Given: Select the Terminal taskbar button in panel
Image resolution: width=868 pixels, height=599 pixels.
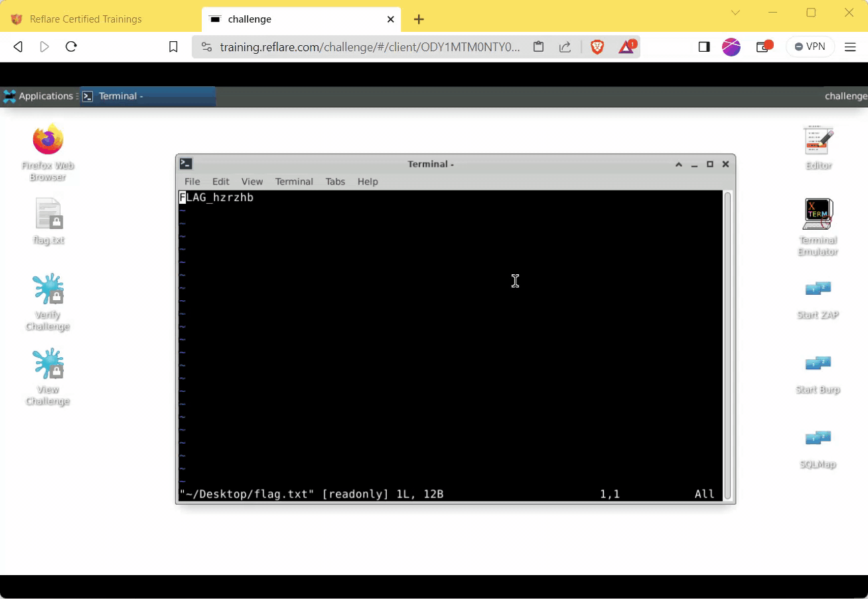Looking at the screenshot, I should (x=148, y=96).
